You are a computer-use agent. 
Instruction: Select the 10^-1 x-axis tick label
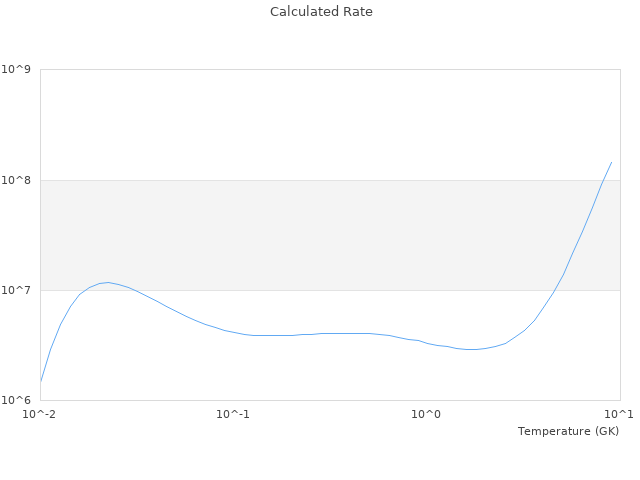[233, 414]
